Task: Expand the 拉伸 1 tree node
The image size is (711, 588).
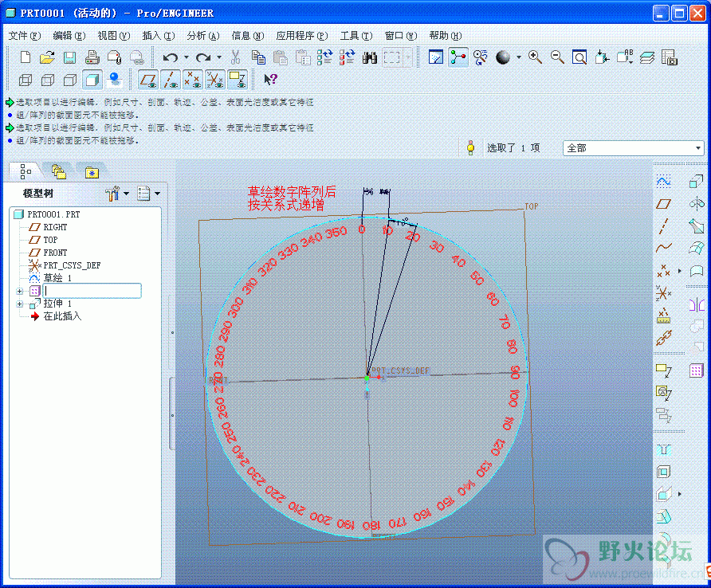Action: click(19, 304)
